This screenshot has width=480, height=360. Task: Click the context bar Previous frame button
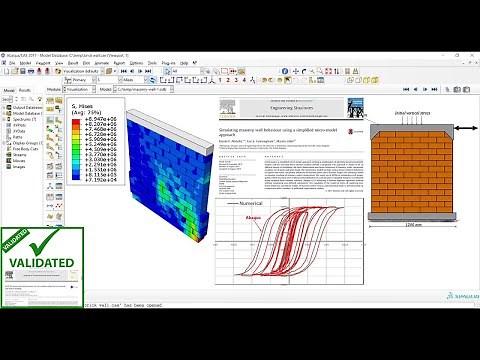415,89
